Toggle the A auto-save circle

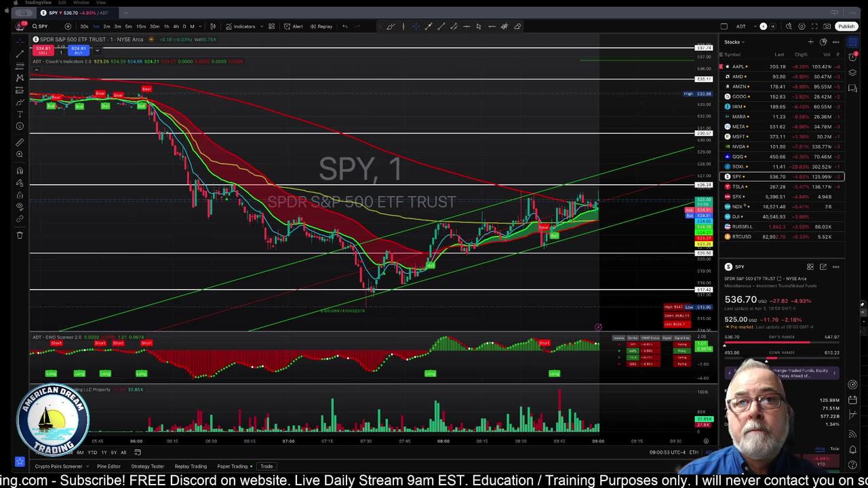coord(763,26)
